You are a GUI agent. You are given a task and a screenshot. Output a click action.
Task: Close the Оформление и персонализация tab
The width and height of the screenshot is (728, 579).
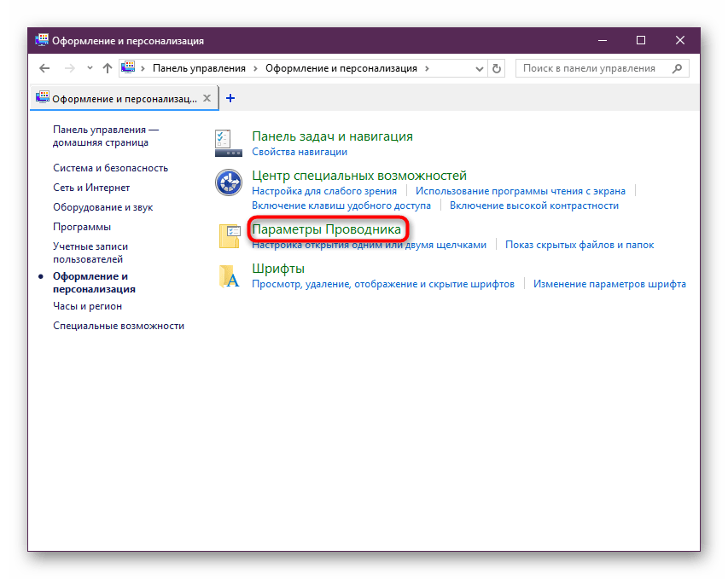point(207,98)
